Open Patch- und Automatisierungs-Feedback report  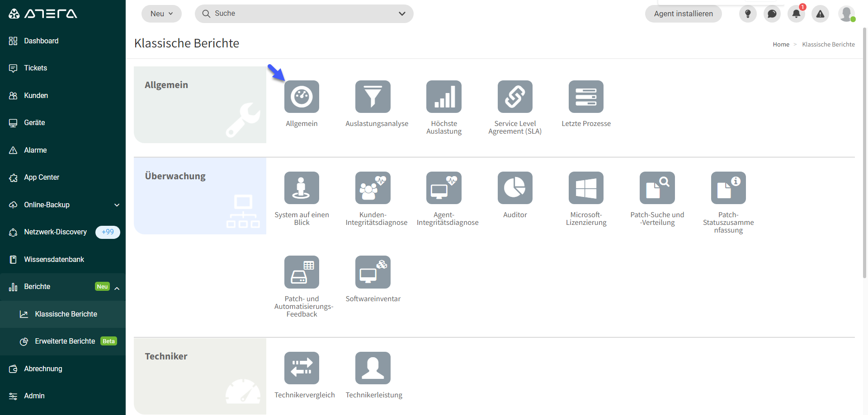(x=302, y=272)
